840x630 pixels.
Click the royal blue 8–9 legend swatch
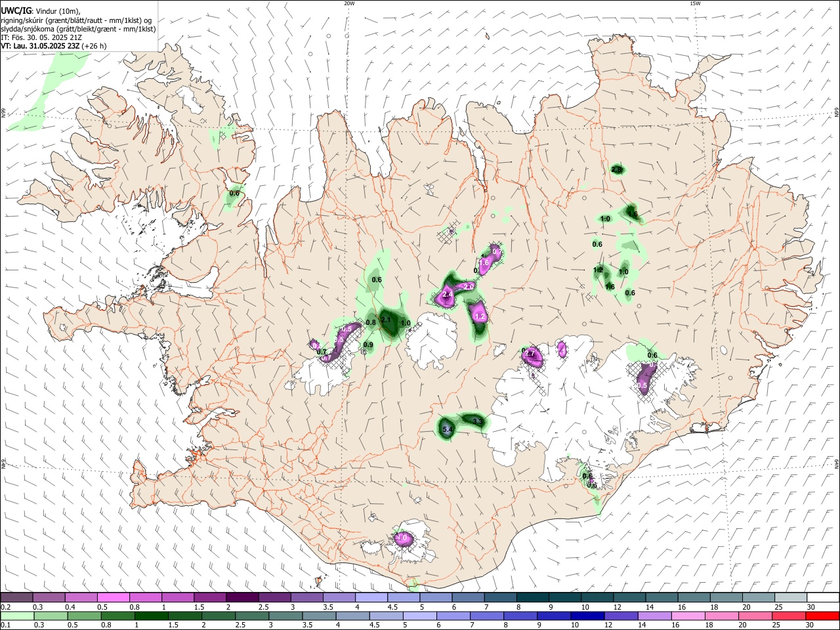coord(520,616)
